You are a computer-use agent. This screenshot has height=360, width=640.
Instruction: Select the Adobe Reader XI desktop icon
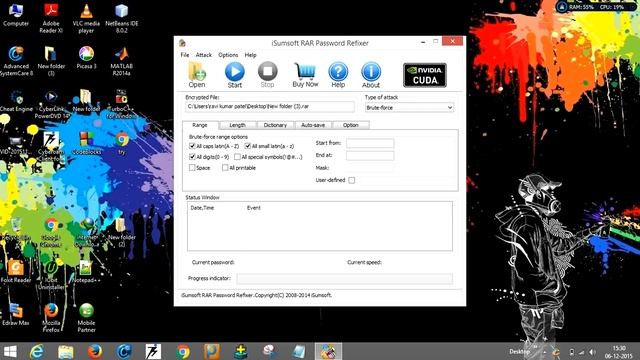(51, 18)
